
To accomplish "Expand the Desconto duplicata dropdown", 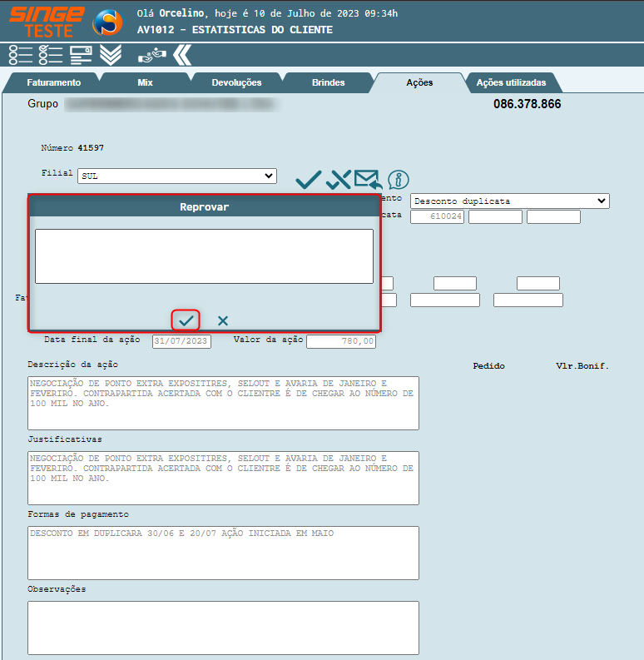I will (509, 201).
